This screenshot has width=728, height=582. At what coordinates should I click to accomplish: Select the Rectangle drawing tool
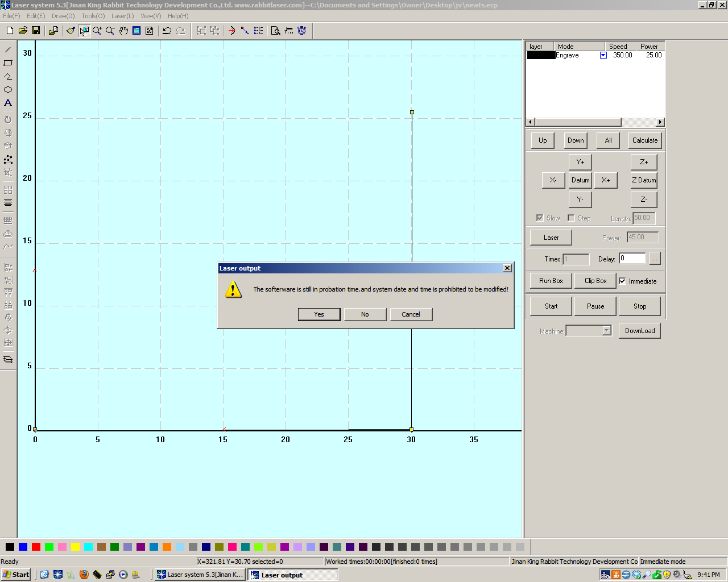tap(8, 63)
